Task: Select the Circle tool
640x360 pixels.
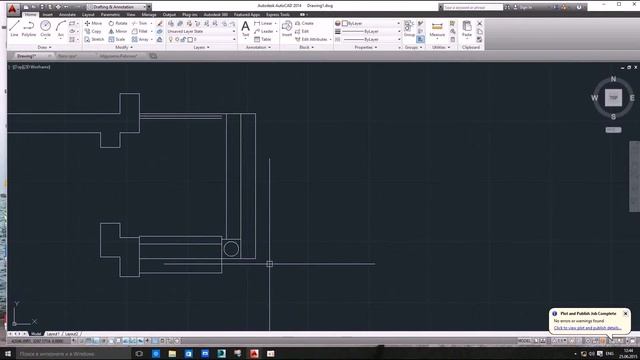Action: coord(45,29)
